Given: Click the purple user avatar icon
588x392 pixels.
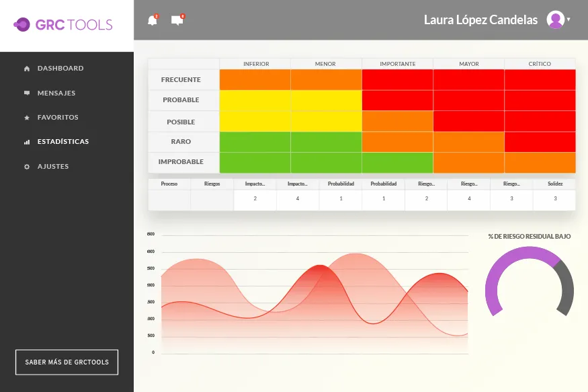Looking at the screenshot, I should pyautogui.click(x=555, y=20).
